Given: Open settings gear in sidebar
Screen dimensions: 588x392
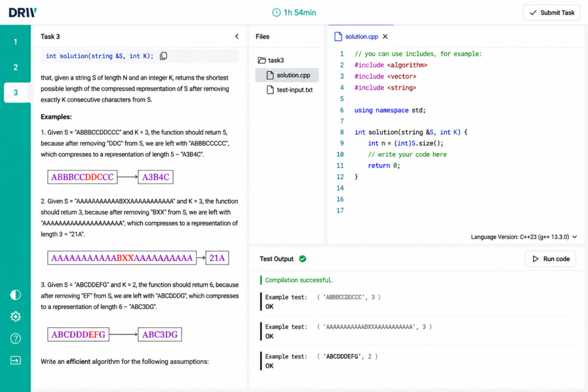Looking at the screenshot, I should pos(16,317).
